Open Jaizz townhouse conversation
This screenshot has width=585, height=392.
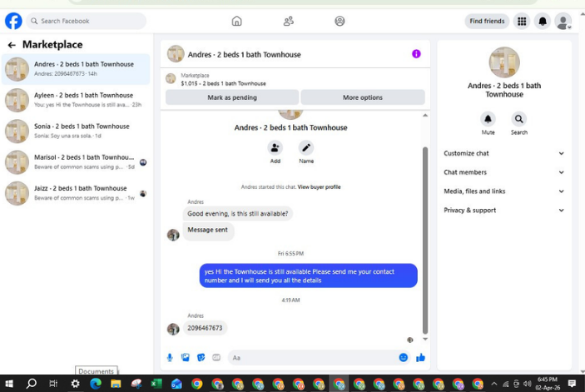pos(76,193)
